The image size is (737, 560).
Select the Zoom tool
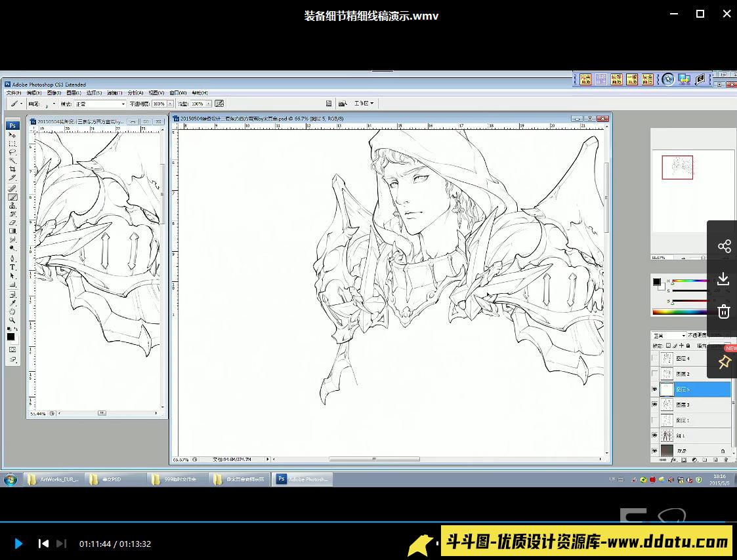(x=12, y=320)
